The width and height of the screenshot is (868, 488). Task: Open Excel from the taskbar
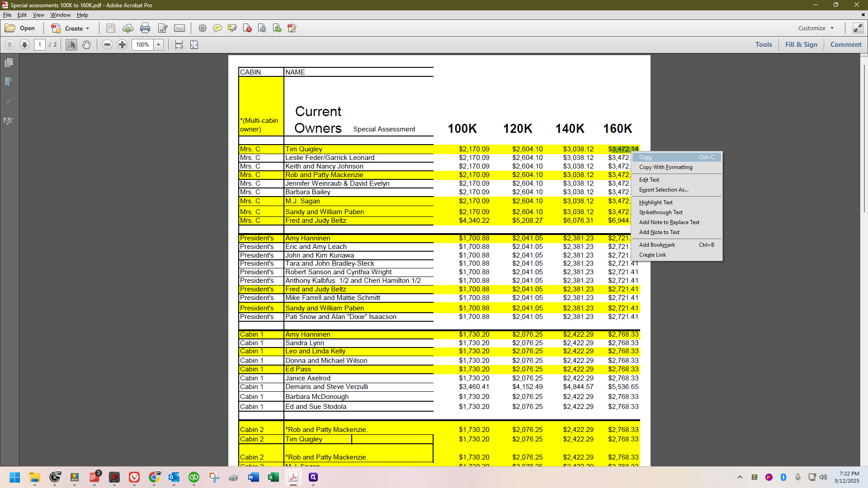pos(273,477)
